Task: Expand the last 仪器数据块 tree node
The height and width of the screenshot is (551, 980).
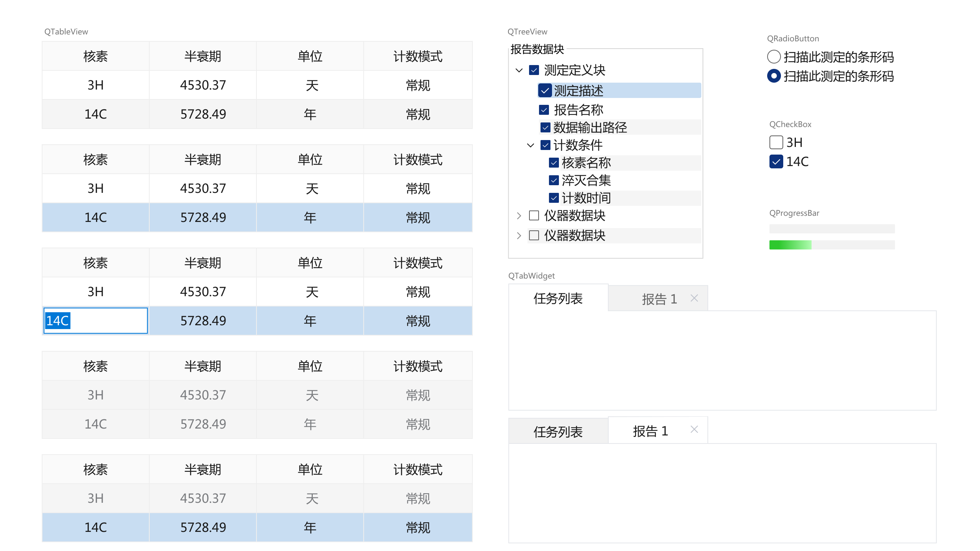Action: click(519, 236)
